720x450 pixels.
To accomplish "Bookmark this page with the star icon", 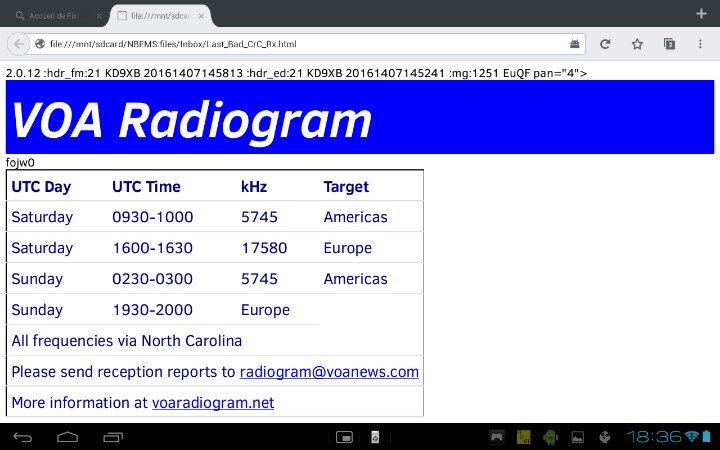I will 637,44.
